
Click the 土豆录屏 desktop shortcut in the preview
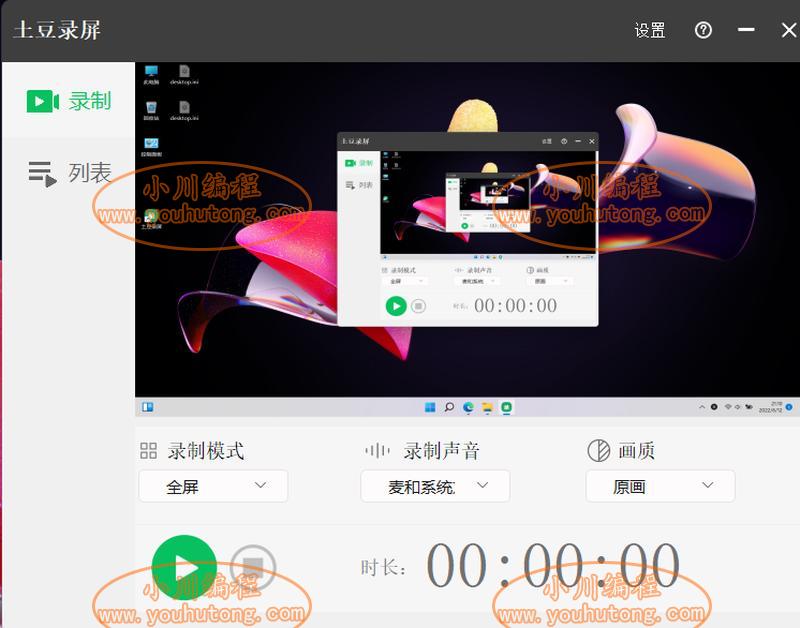pyautogui.click(x=151, y=219)
